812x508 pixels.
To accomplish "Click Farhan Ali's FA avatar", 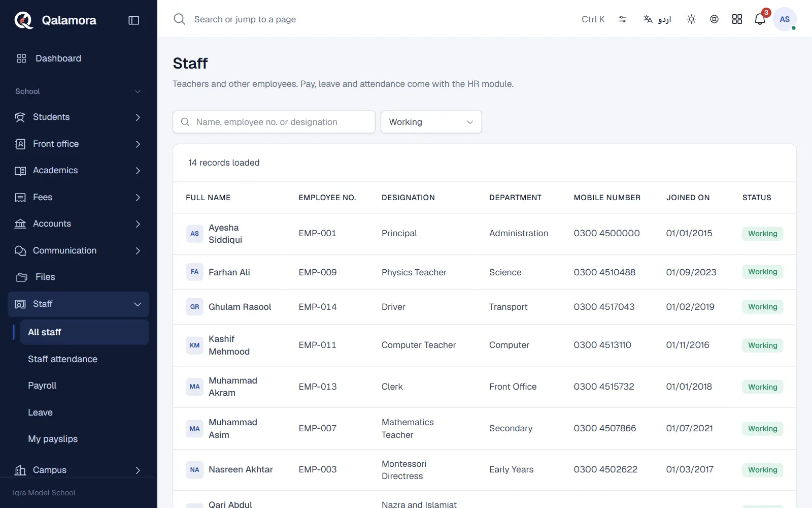I will pos(194,272).
